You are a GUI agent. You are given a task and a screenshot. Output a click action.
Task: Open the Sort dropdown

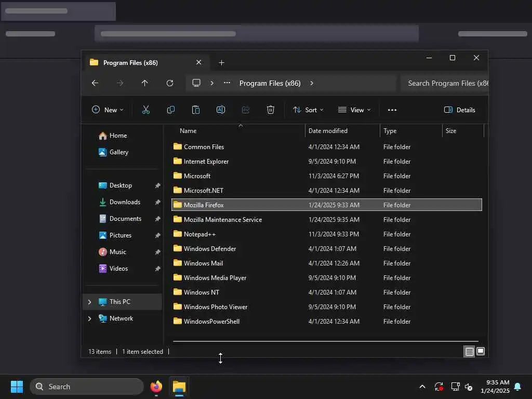pyautogui.click(x=308, y=110)
